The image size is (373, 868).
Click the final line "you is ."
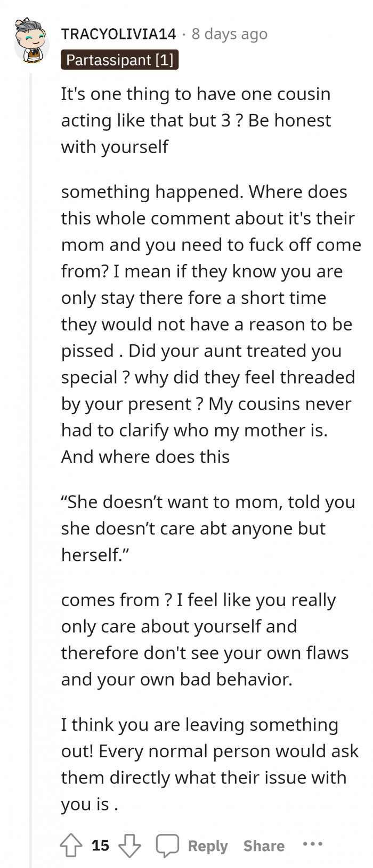point(89,804)
